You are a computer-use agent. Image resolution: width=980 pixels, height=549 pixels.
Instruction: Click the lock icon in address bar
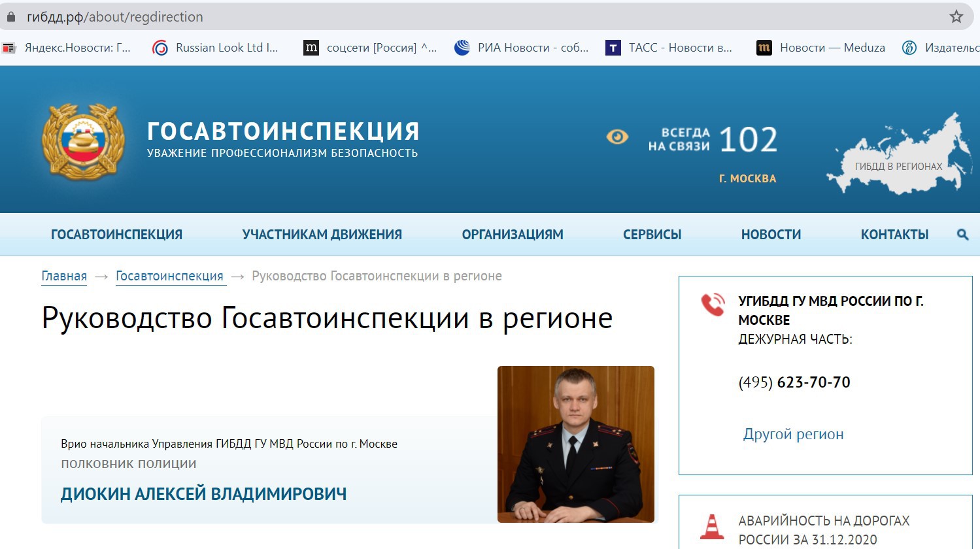10,17
